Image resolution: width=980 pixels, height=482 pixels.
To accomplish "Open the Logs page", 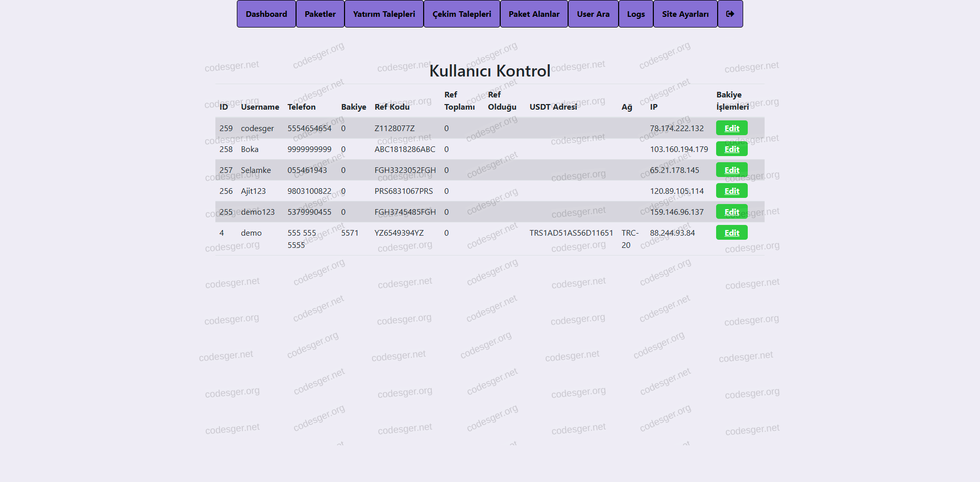I will pyautogui.click(x=636, y=14).
